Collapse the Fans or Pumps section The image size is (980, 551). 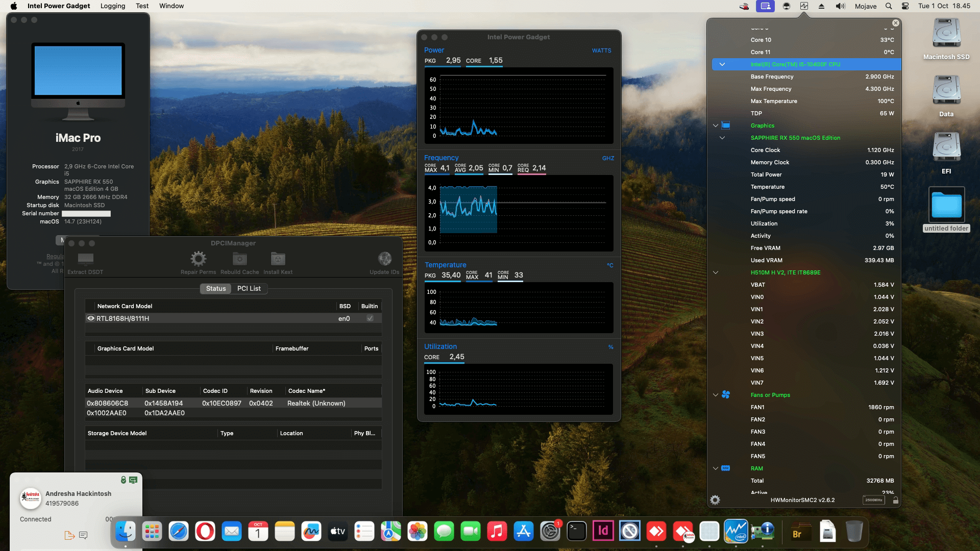click(x=715, y=395)
